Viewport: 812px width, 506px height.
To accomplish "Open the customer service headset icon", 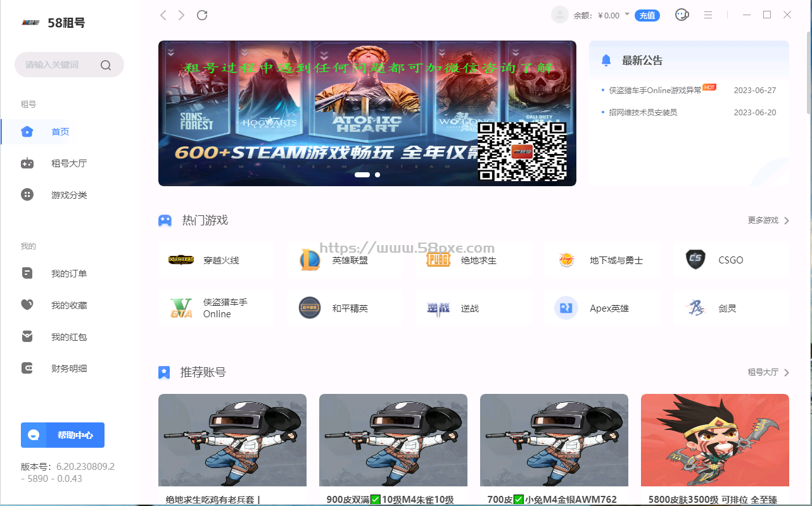I will point(682,15).
